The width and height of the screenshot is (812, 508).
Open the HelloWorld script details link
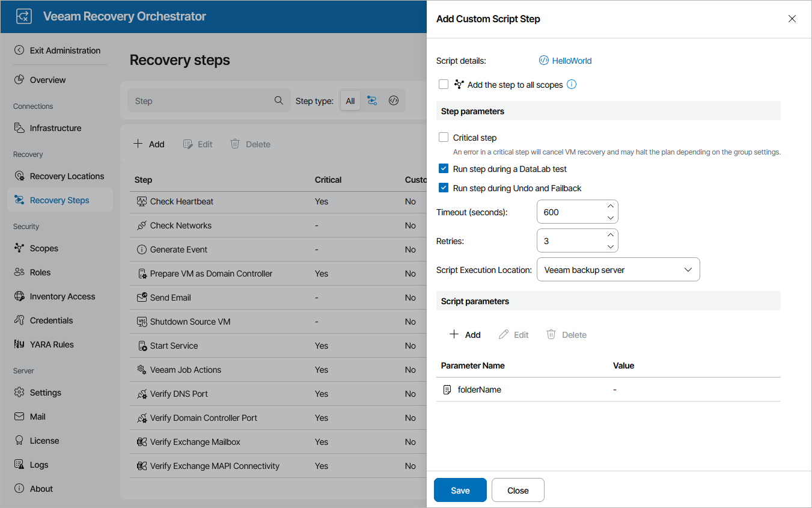point(571,60)
